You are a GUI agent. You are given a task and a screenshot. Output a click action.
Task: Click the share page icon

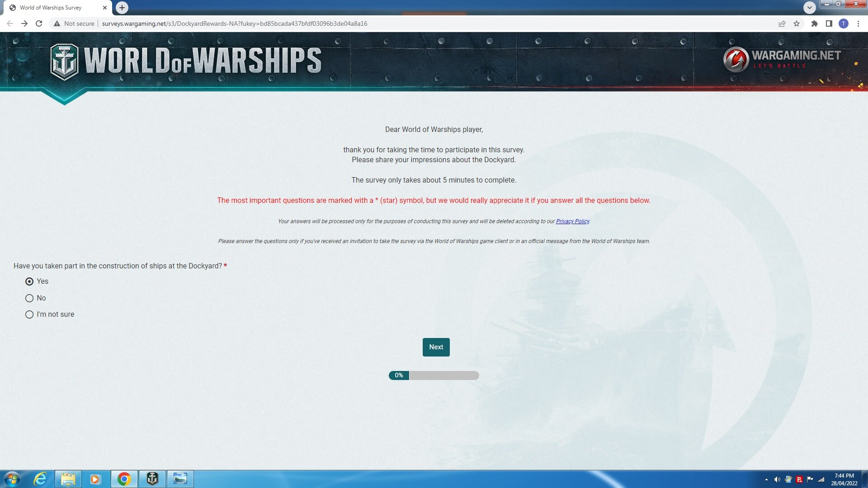(782, 23)
